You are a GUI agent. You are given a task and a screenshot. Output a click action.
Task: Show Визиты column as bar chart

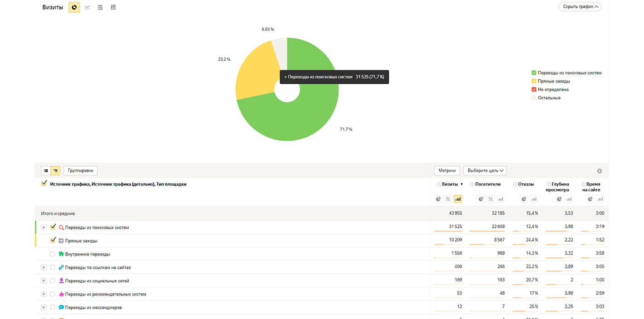458,199
